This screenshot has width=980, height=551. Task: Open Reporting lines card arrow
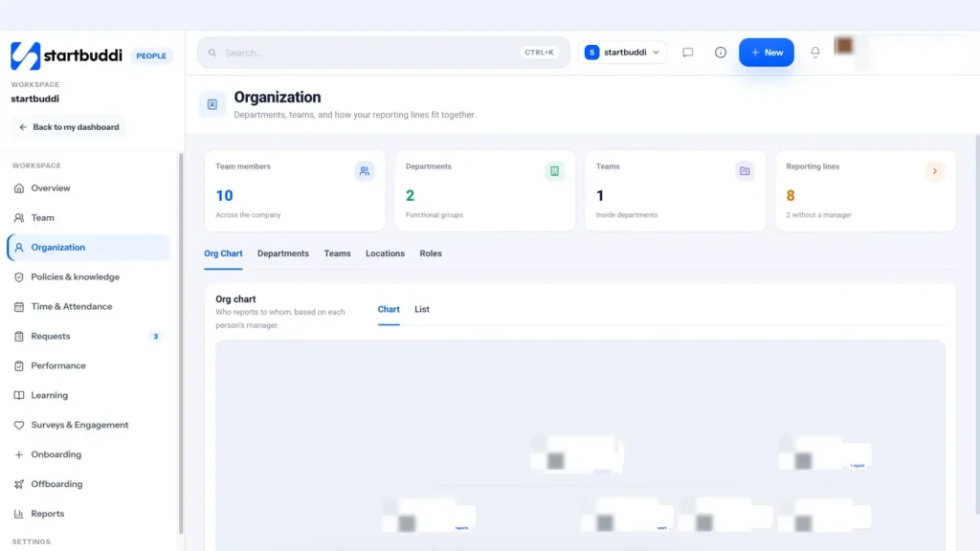935,170
